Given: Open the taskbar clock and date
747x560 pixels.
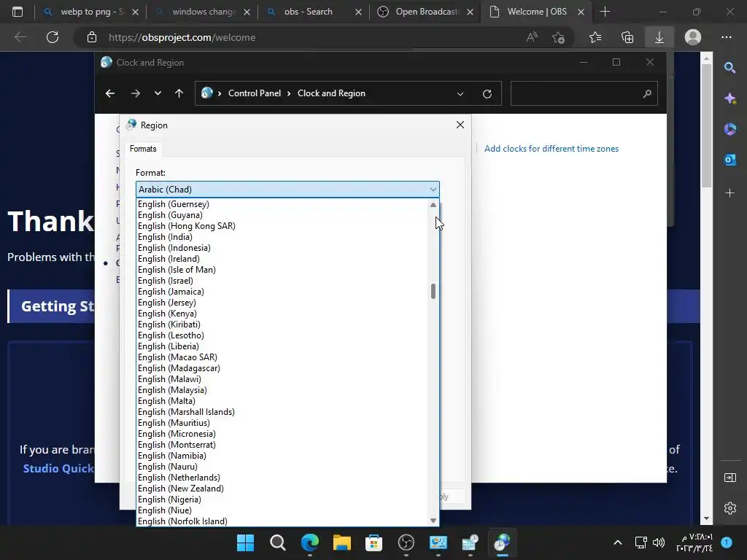Looking at the screenshot, I should click(x=694, y=542).
